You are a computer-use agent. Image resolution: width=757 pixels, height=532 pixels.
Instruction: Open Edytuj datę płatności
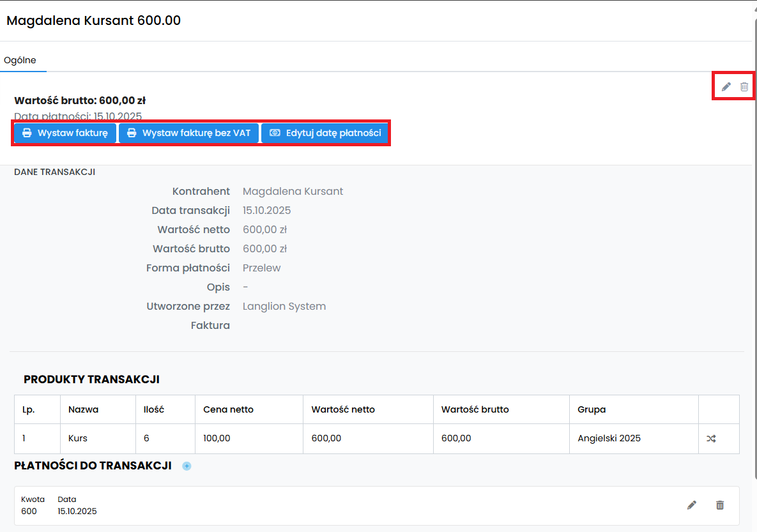coord(325,133)
